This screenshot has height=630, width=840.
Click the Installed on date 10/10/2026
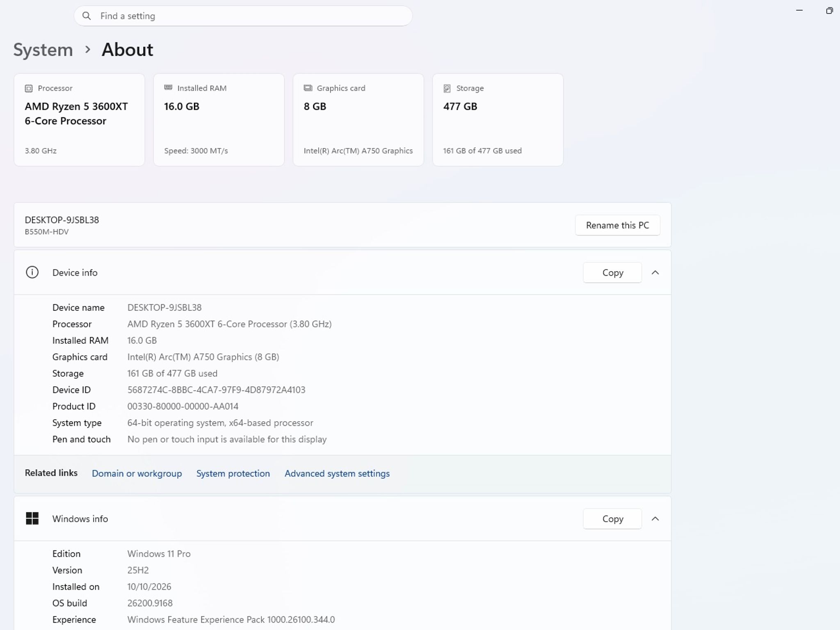[149, 587]
